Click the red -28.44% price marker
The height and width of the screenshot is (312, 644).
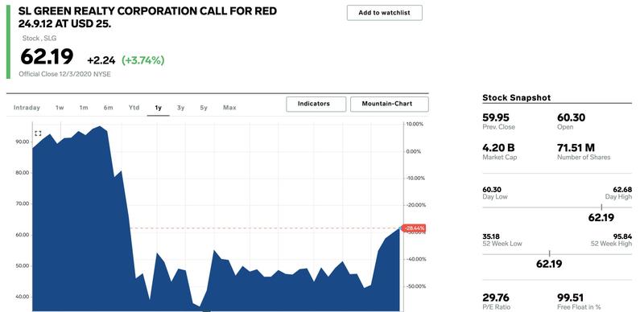pos(415,228)
